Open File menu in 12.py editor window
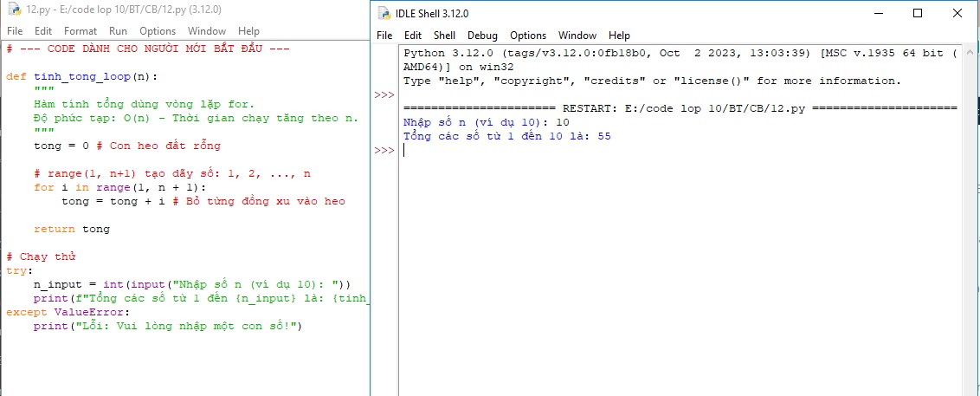This screenshot has width=980, height=396. tap(15, 30)
